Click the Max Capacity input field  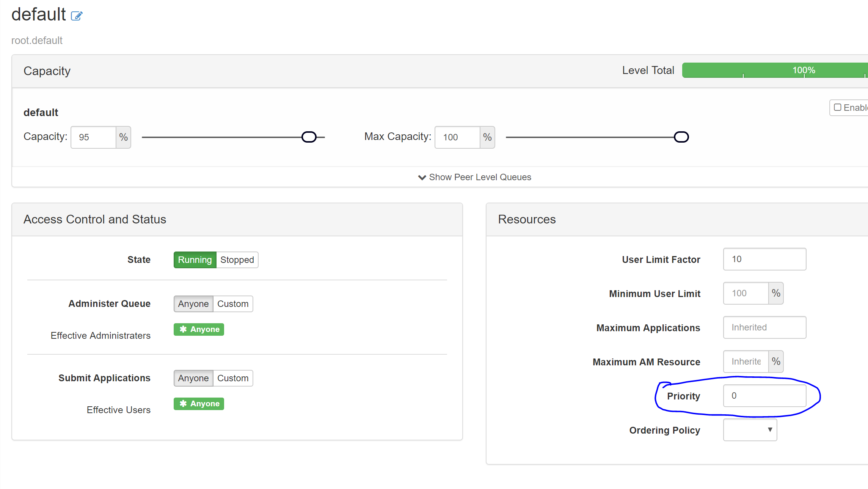pos(457,137)
